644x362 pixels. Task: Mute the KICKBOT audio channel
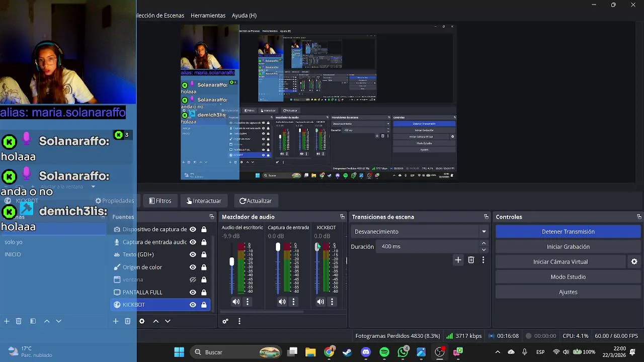tap(320, 302)
